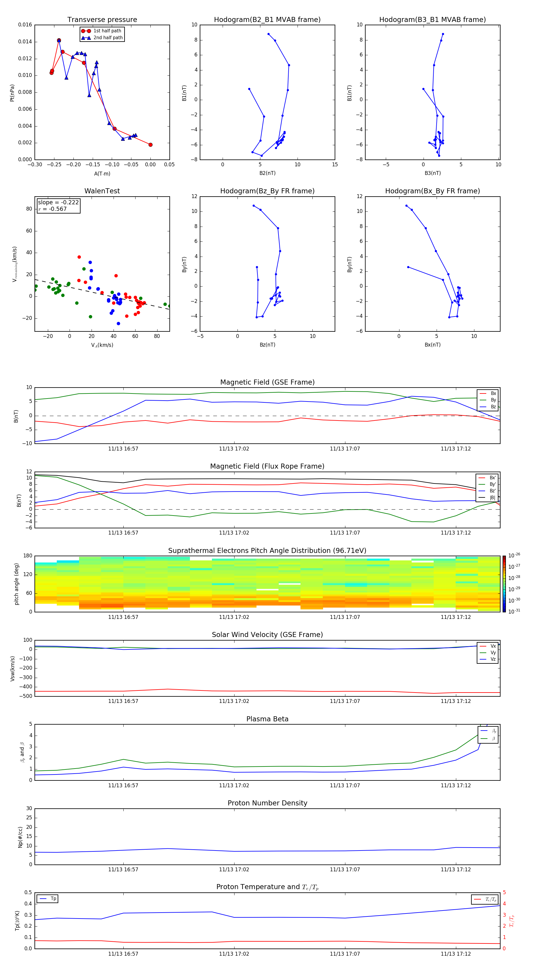Viewport: 535px width, 980px height.
Task: Select the Bx legend entry in GSE plot
Action: click(x=488, y=393)
